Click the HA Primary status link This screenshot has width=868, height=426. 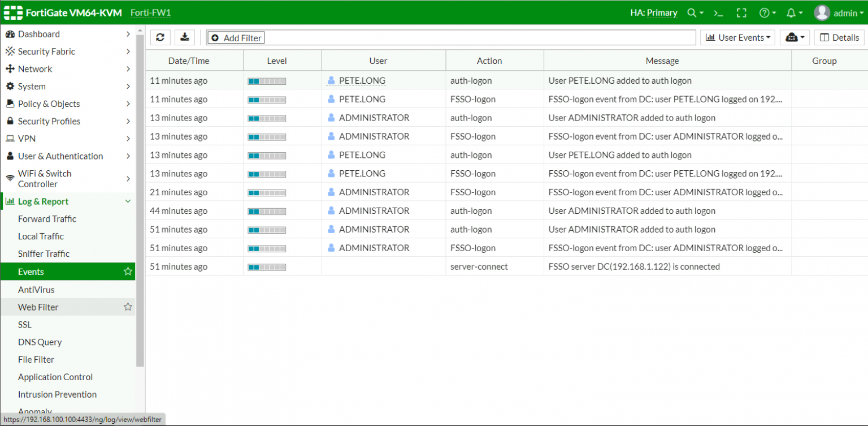click(653, 12)
